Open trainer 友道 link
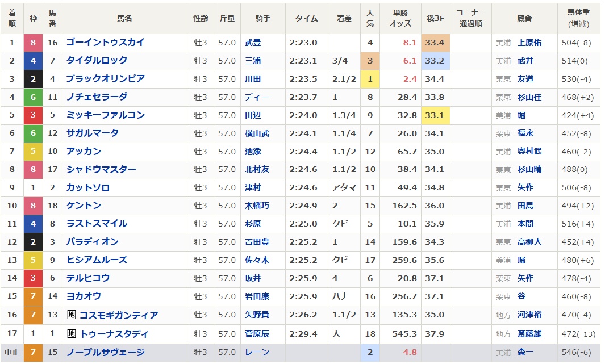The image size is (605, 364). pyautogui.click(x=525, y=79)
